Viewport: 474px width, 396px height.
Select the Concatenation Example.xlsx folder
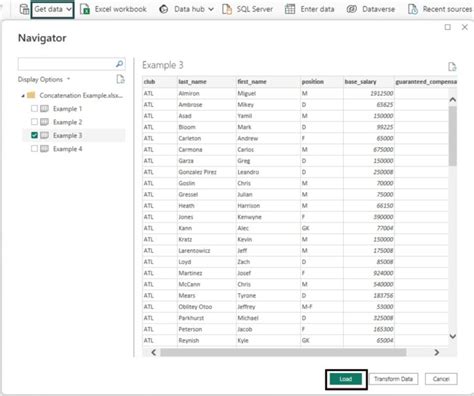click(81, 95)
